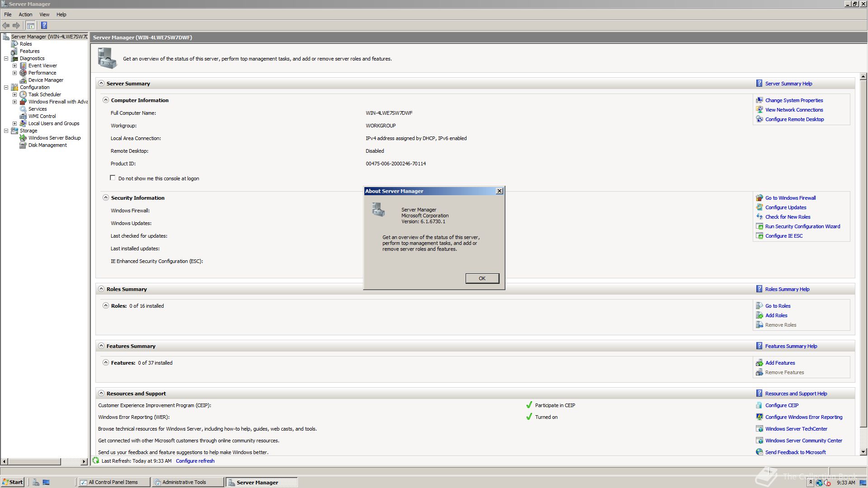Select Windows Server Backup icon
Screen dimensions: 868x488
pos(23,138)
